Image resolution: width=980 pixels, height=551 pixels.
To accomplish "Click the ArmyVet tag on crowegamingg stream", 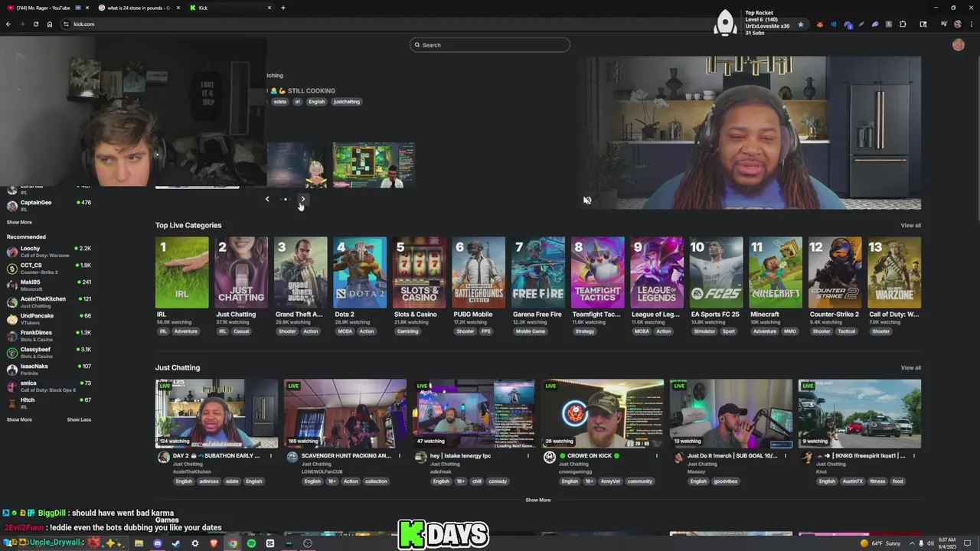I will tap(610, 481).
